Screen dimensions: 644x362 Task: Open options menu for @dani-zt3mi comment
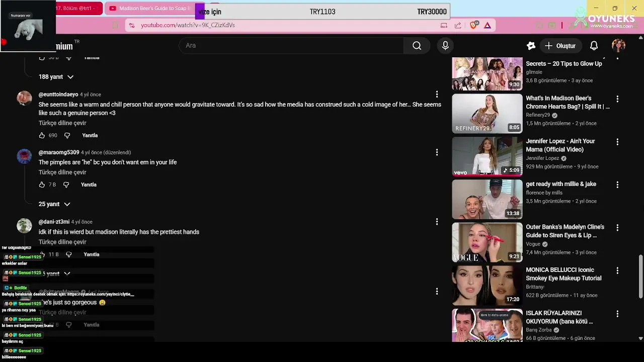click(x=437, y=222)
